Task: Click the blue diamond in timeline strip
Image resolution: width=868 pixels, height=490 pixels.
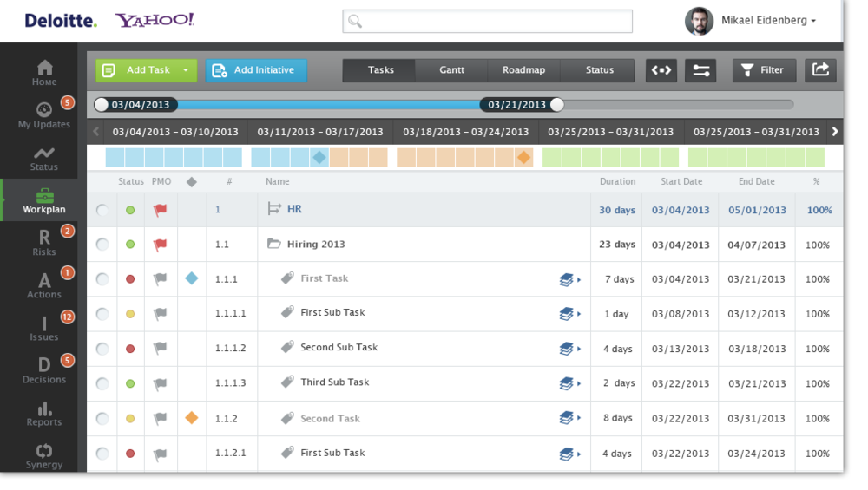Action: point(319,158)
